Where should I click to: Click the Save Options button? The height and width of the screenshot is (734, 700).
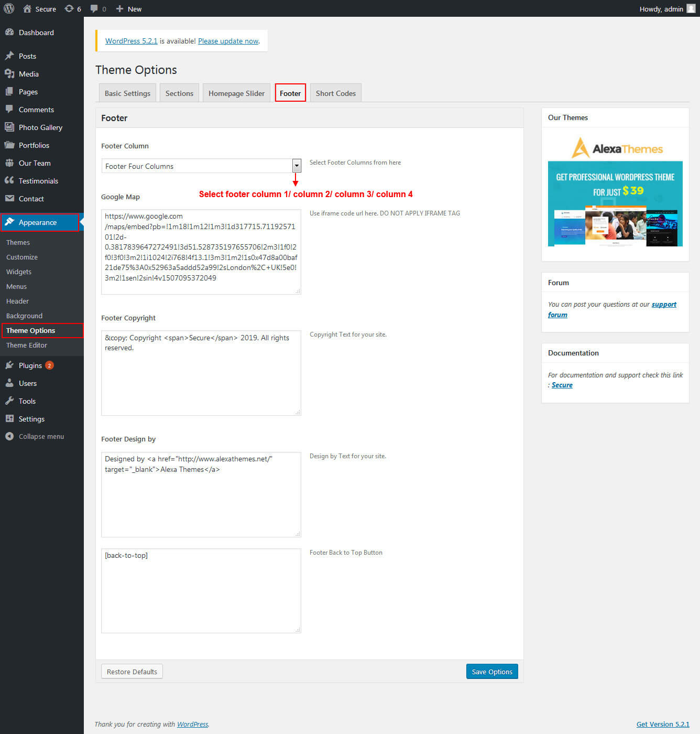492,672
